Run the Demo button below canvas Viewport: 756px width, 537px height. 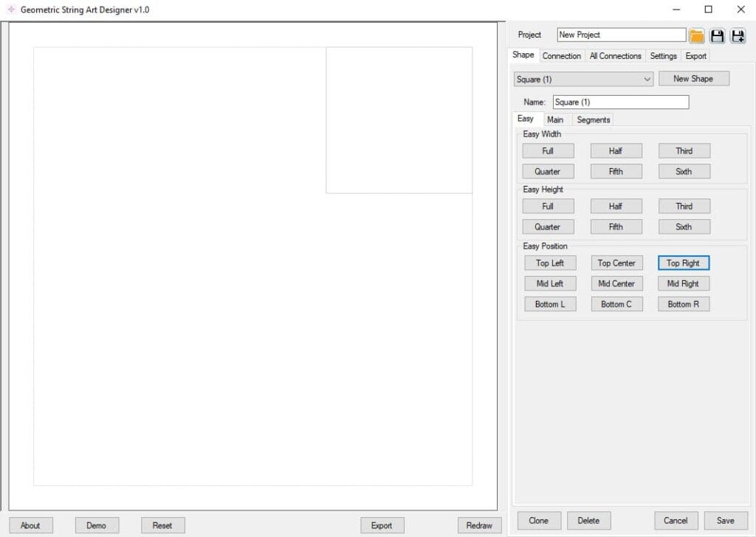96,525
